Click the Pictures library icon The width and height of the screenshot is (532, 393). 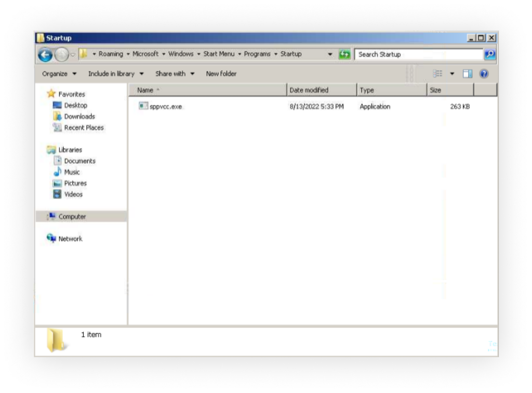point(57,184)
